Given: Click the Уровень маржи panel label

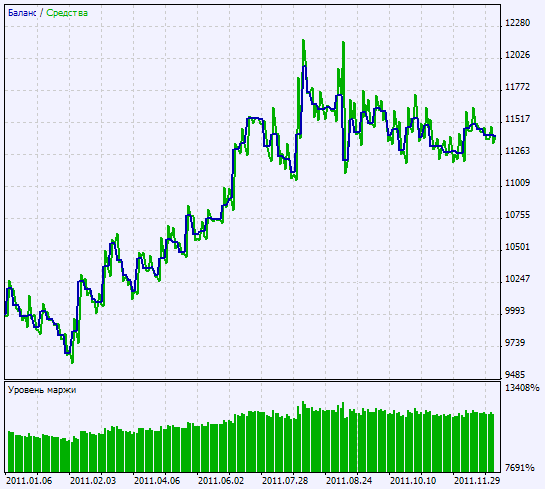Looking at the screenshot, I should [x=42, y=390].
